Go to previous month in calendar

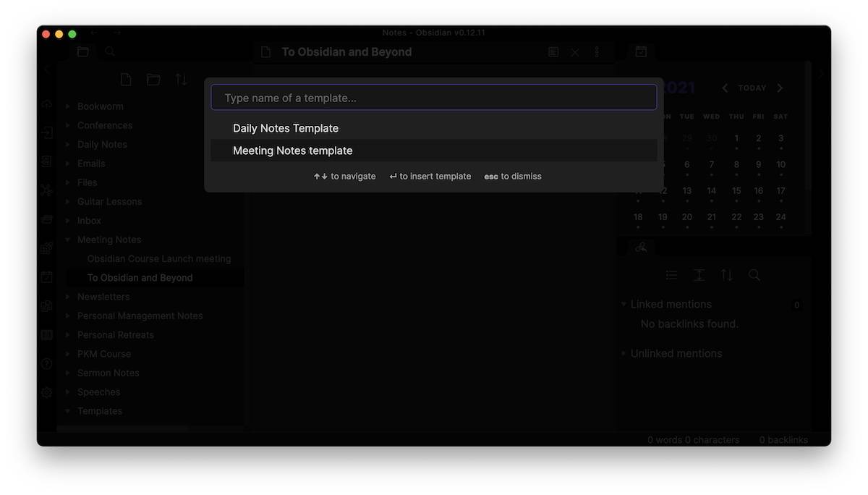click(725, 88)
